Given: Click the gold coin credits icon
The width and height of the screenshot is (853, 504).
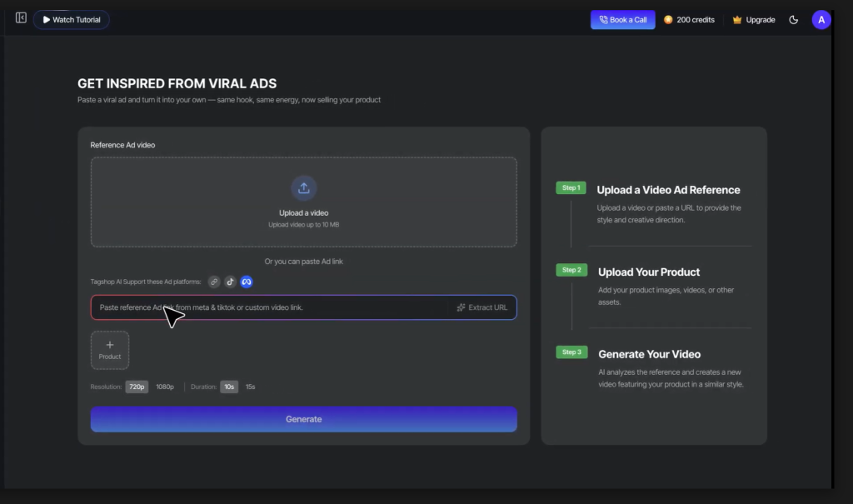Looking at the screenshot, I should coord(668,20).
